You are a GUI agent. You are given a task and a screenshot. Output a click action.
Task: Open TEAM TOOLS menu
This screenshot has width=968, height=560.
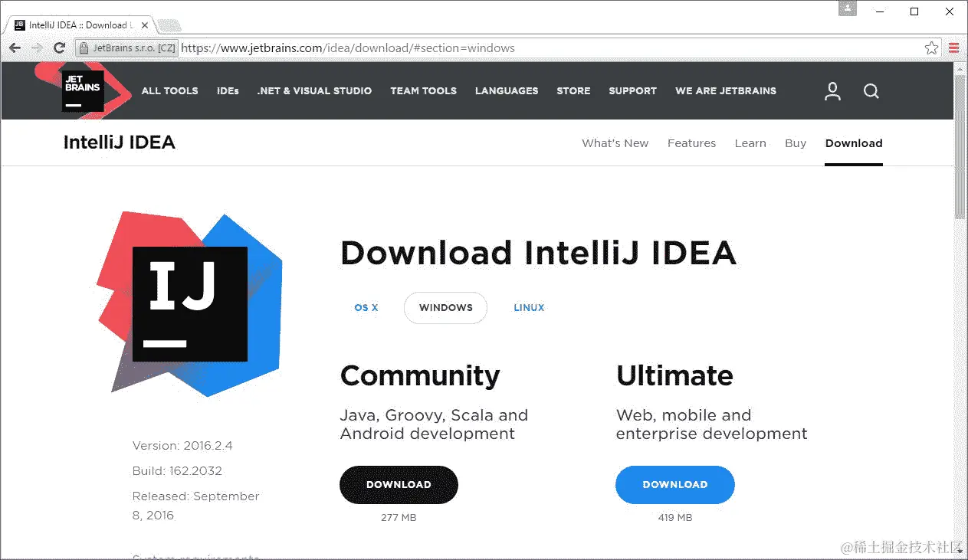(x=423, y=90)
